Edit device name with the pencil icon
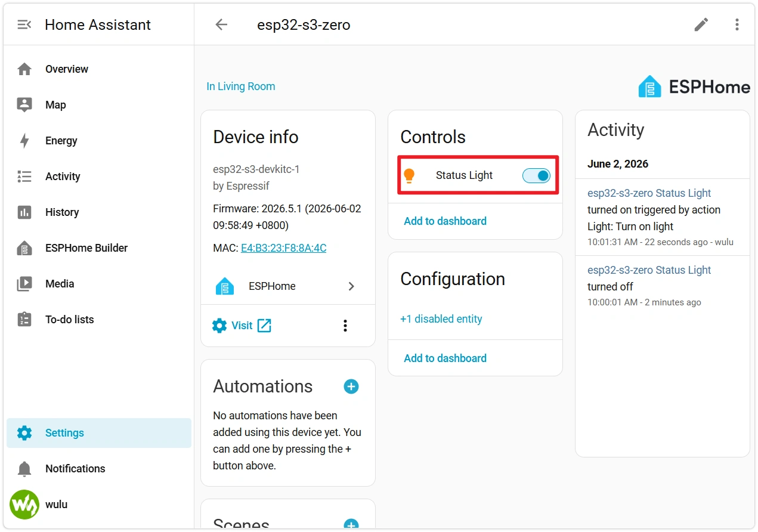 (701, 24)
